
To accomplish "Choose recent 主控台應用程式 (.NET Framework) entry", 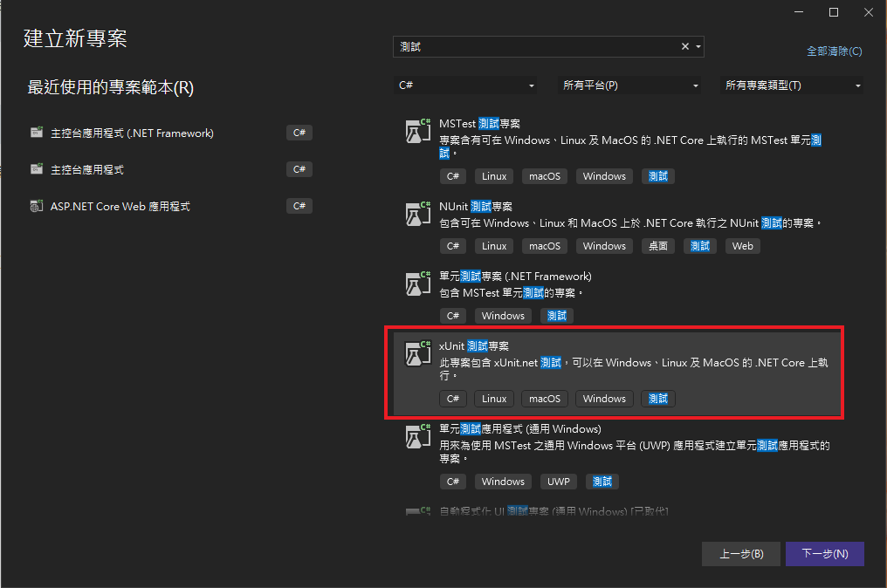I will coord(171,133).
